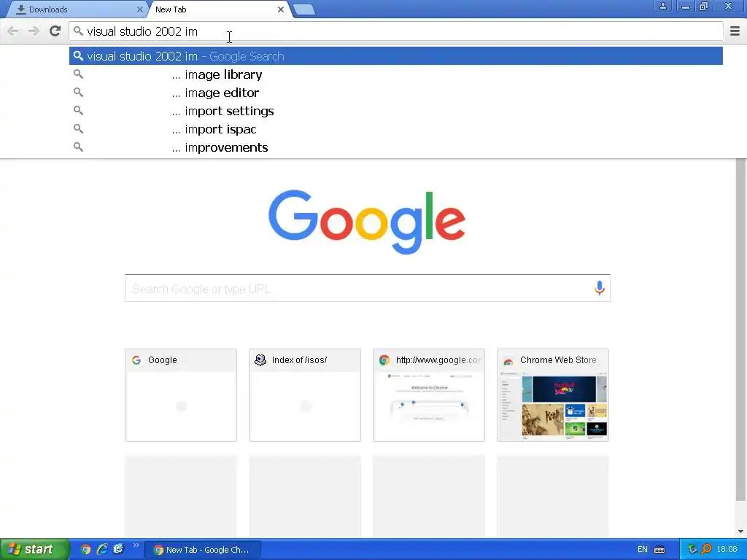Open the Chrome user profile button
The height and width of the screenshot is (560, 747).
pos(662,6)
